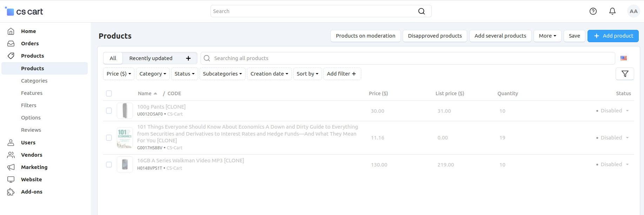Screen dimensions: 644x215
Task: Open the Price ($) filter dropdown
Action: (x=119, y=74)
